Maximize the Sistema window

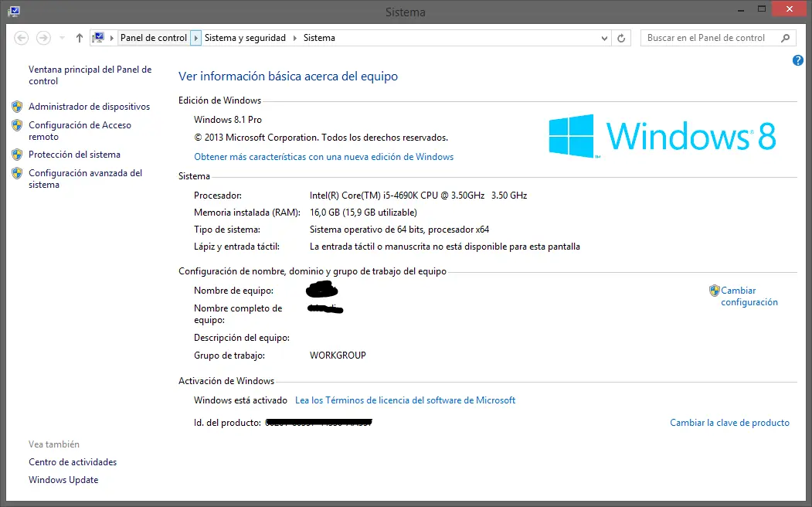pyautogui.click(x=762, y=9)
